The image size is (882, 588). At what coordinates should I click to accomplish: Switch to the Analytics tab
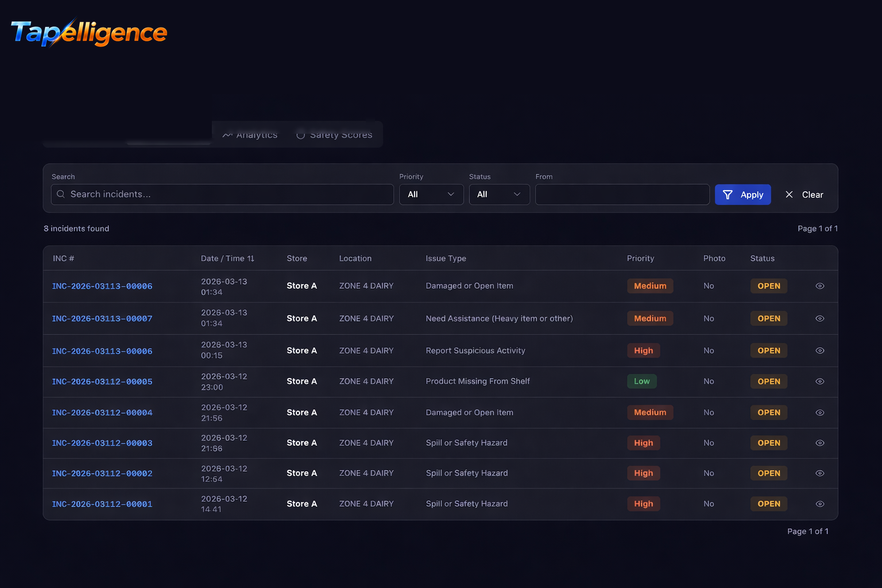pos(250,135)
